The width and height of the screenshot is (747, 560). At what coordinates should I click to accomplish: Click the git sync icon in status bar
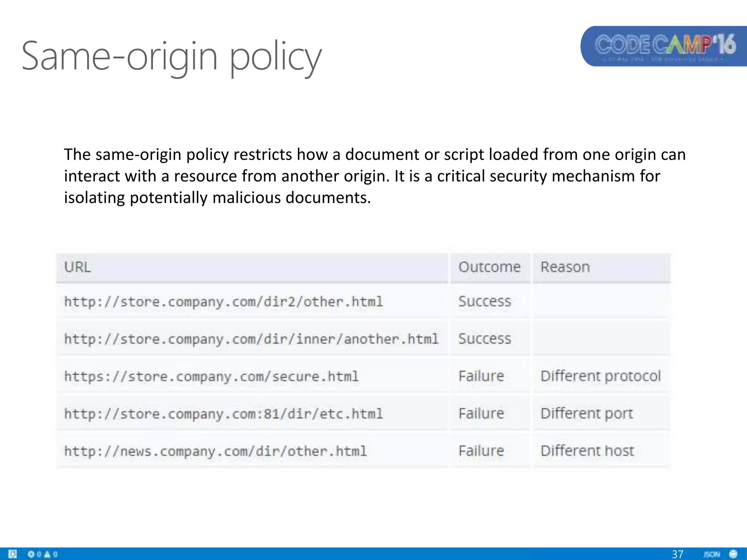coord(12,554)
